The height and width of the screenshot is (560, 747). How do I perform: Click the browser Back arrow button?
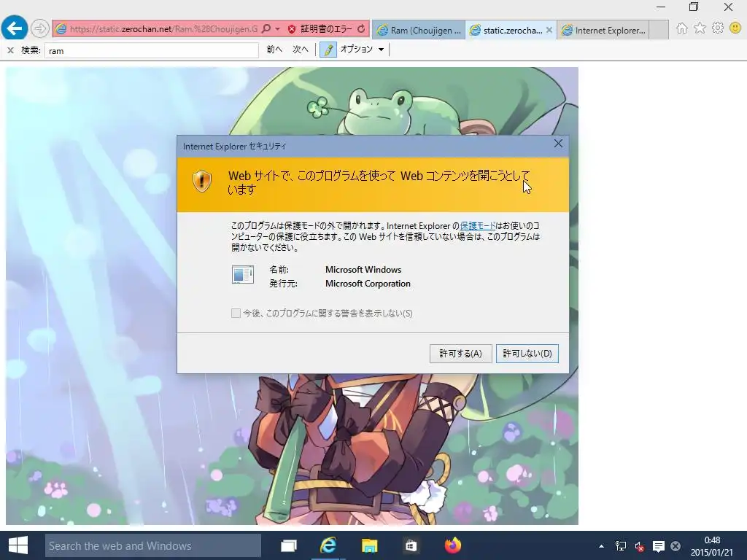[15, 28]
